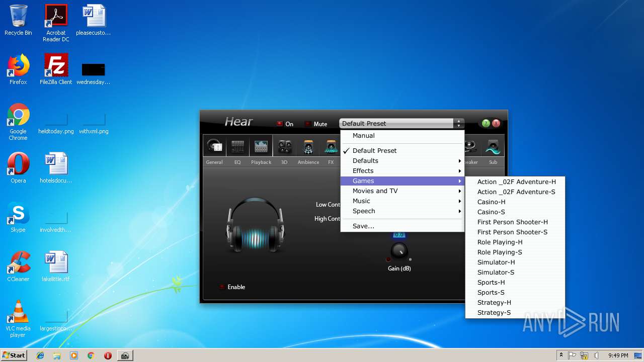This screenshot has height=362, width=644.
Task: Expand the Effects submenu
Action: click(x=402, y=171)
